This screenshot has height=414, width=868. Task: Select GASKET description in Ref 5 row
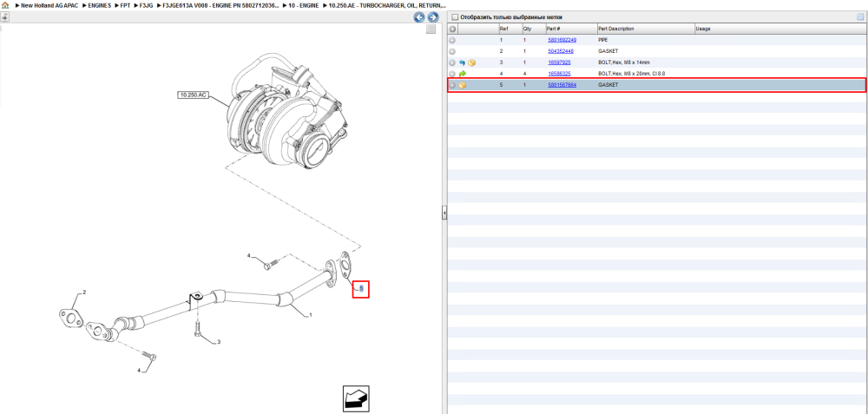[608, 86]
